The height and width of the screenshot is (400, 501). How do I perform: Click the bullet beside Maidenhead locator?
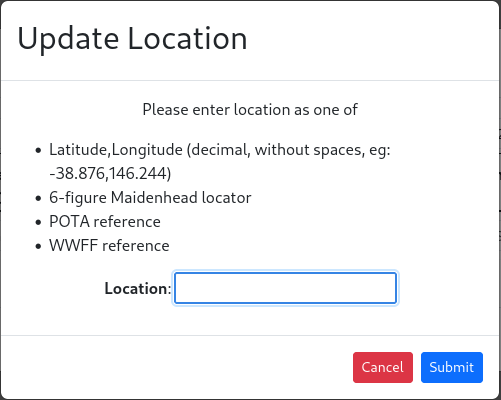click(38, 198)
